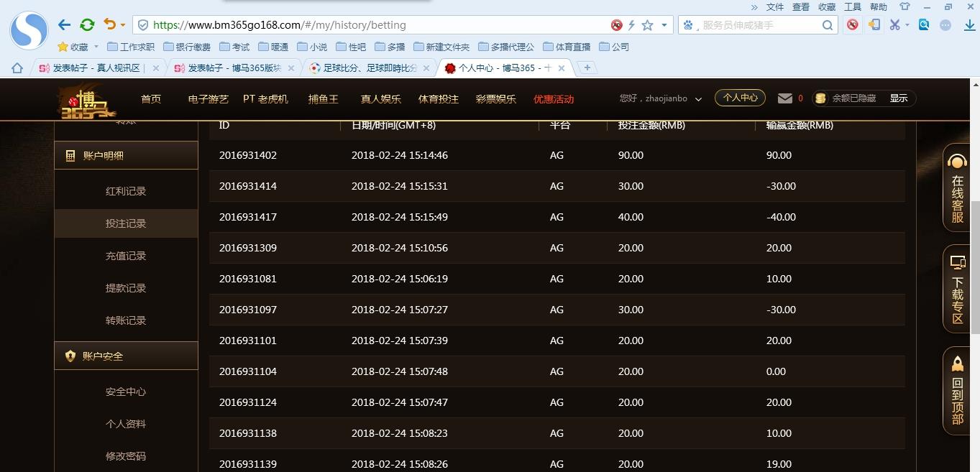
Task: Click the blue page search toolbar icon
Action: coord(924,24)
